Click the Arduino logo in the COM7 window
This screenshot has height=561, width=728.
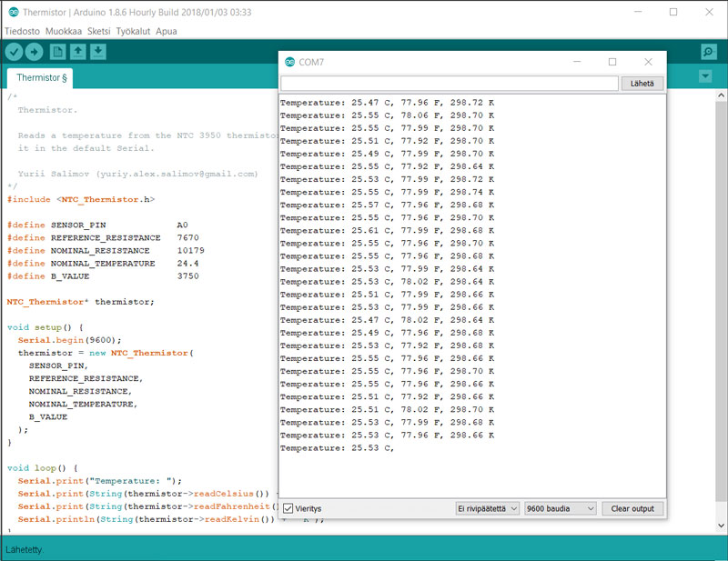(289, 62)
